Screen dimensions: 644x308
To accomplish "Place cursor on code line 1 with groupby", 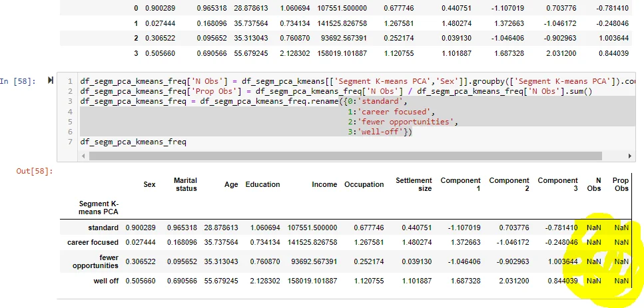I will point(333,81).
